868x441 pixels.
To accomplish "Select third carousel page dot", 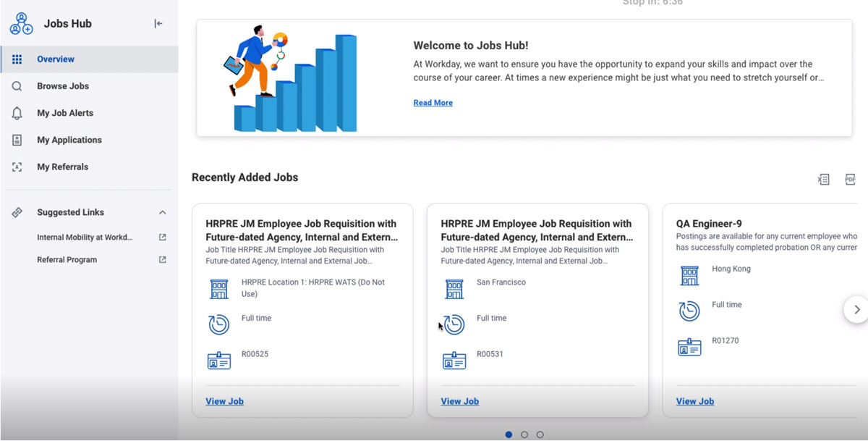I will point(540,434).
